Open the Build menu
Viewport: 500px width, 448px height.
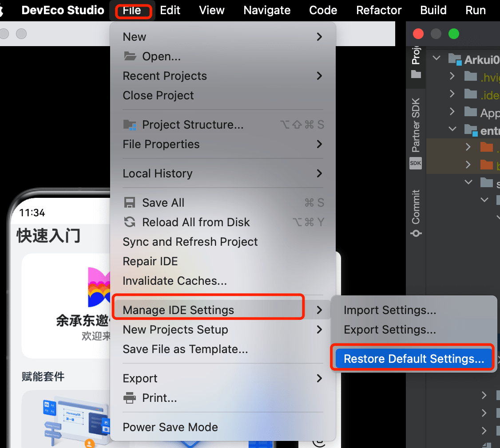(x=433, y=10)
